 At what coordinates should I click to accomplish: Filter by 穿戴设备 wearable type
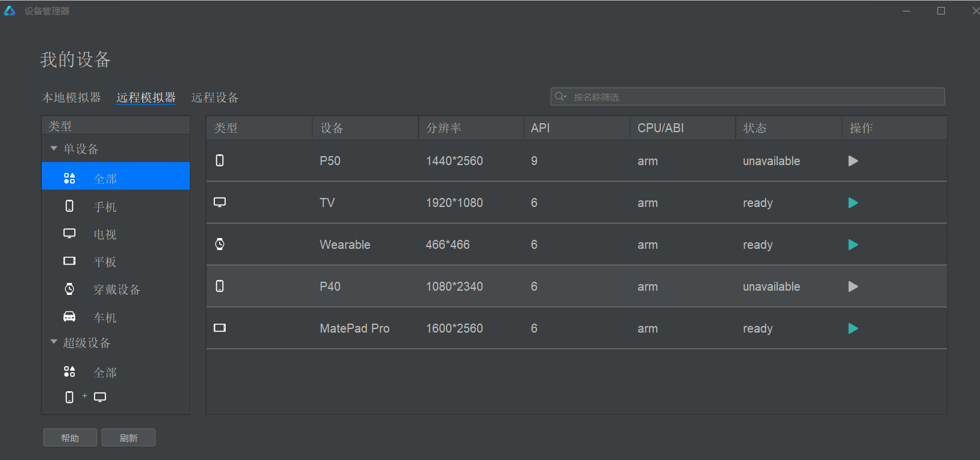click(116, 290)
